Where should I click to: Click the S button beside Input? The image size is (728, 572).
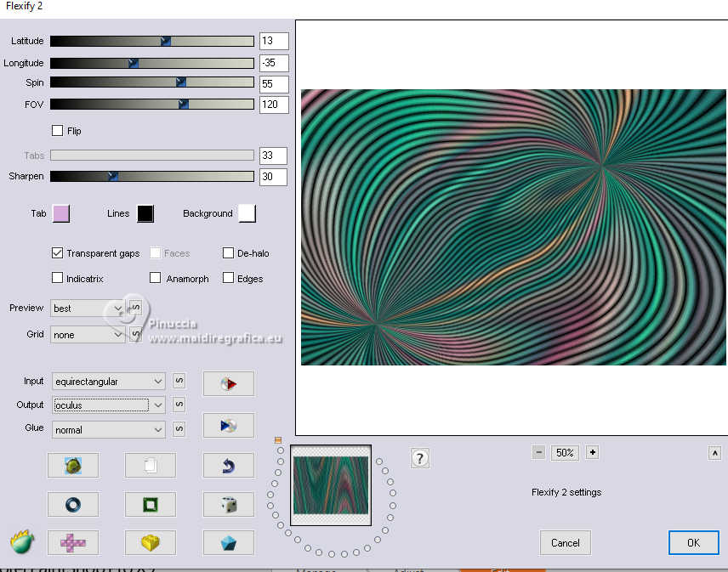(179, 381)
